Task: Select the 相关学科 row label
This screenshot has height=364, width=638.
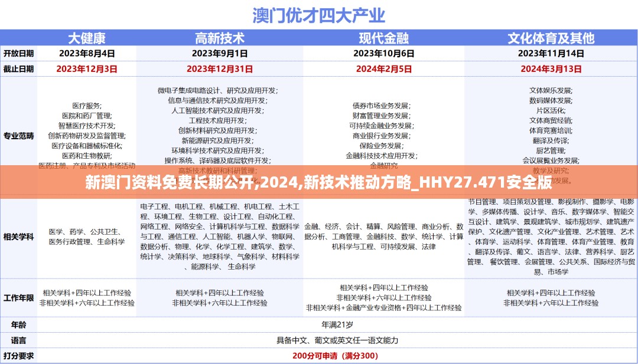Action: (x=19, y=237)
